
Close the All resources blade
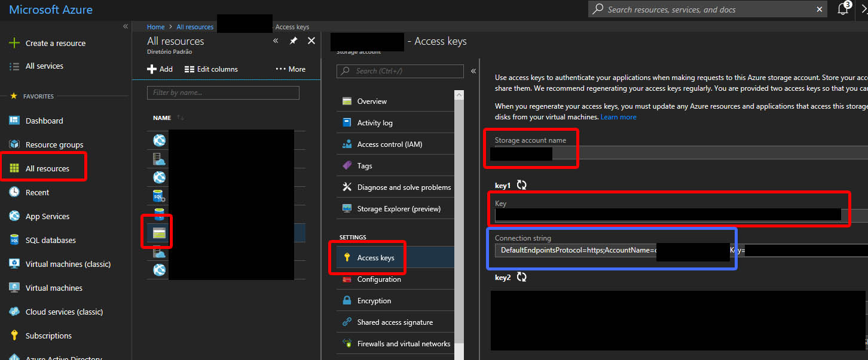click(x=311, y=41)
